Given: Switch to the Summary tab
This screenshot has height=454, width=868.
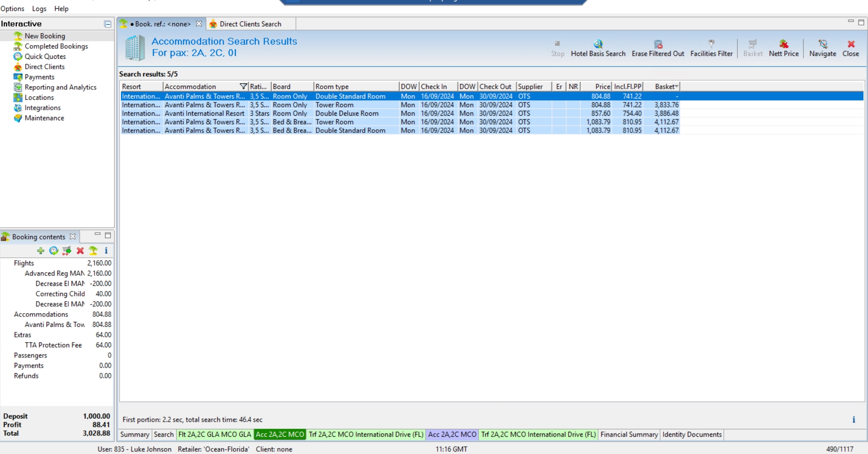Looking at the screenshot, I should 135,434.
